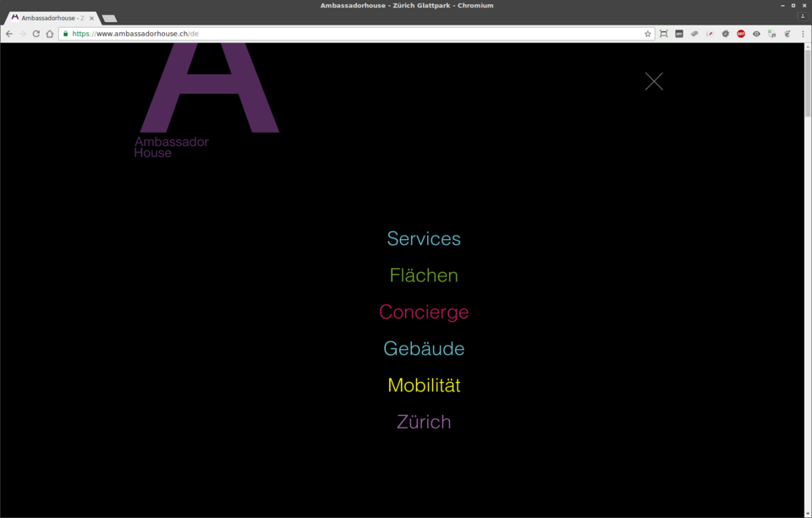
Task: Open a new browser tab
Action: tap(109, 19)
